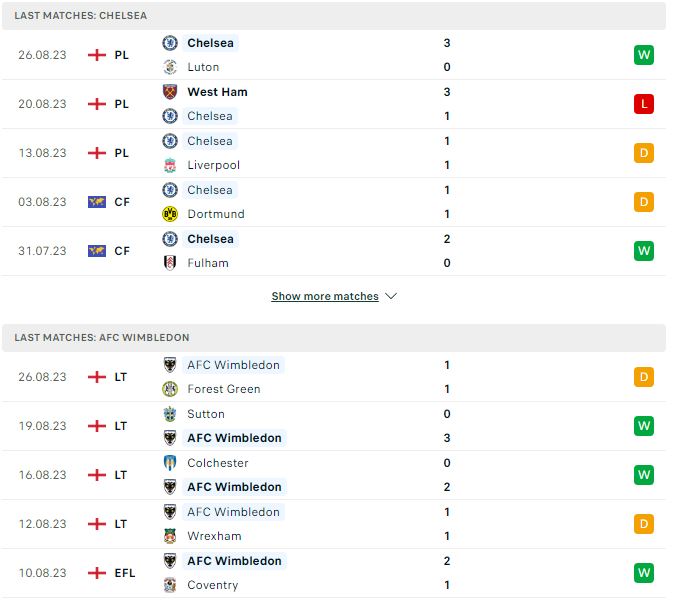
Task: Click the Last Matches: Chelsea header
Action: (334, 16)
